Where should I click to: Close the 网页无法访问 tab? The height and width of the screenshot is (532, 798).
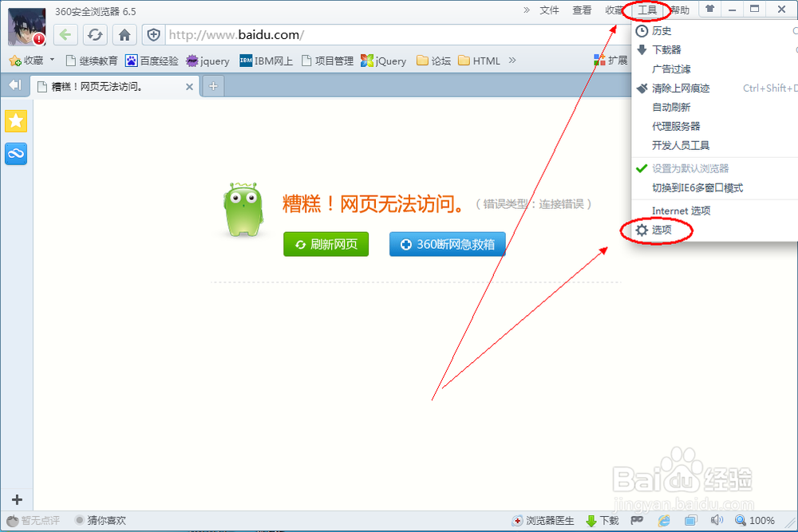coord(189,87)
